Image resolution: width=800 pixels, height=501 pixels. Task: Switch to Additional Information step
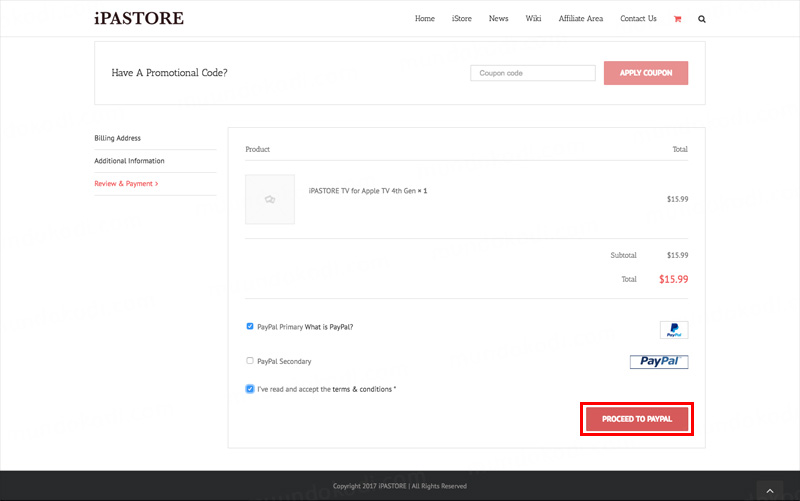coord(129,161)
